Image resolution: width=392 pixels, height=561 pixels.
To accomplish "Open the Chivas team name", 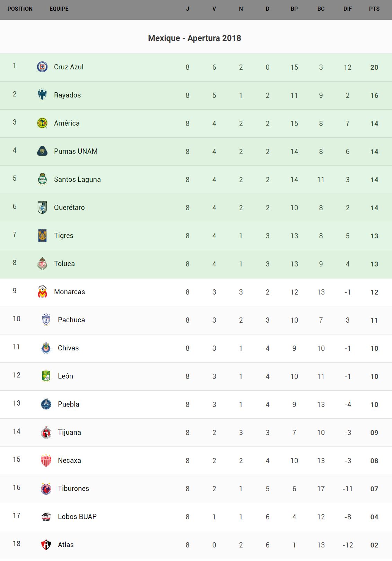I will (x=68, y=348).
